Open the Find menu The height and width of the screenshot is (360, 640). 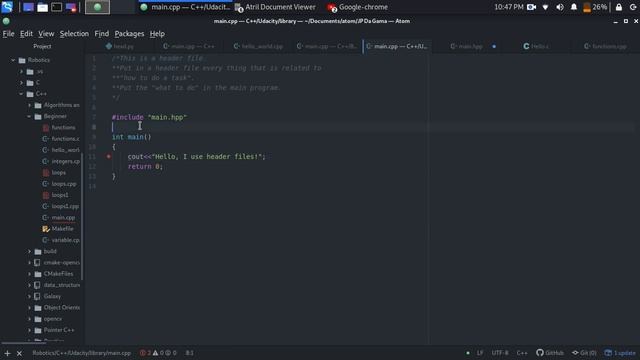point(102,34)
